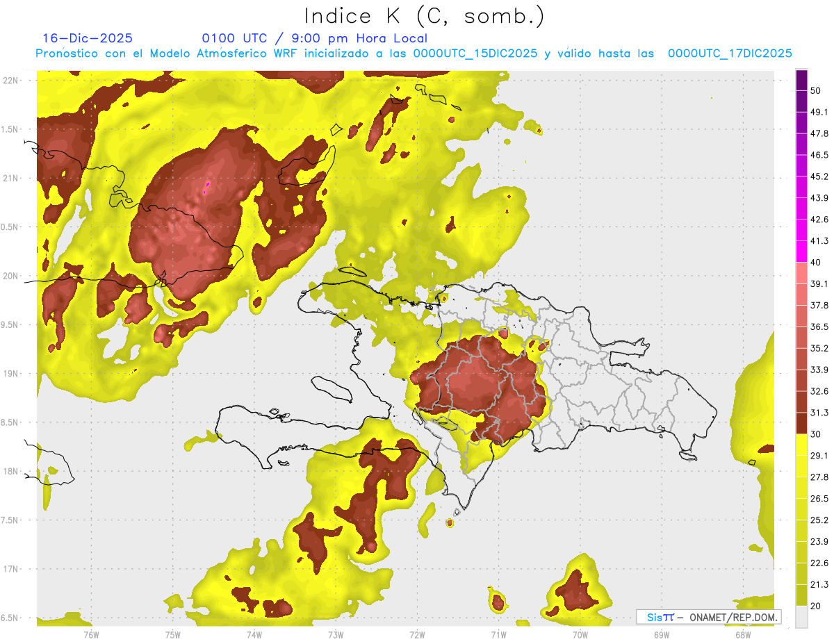Screen dimensions: 834x644
Task: Click the 'ONAMET/REP.DOM.' credit label
Action: tap(733, 617)
